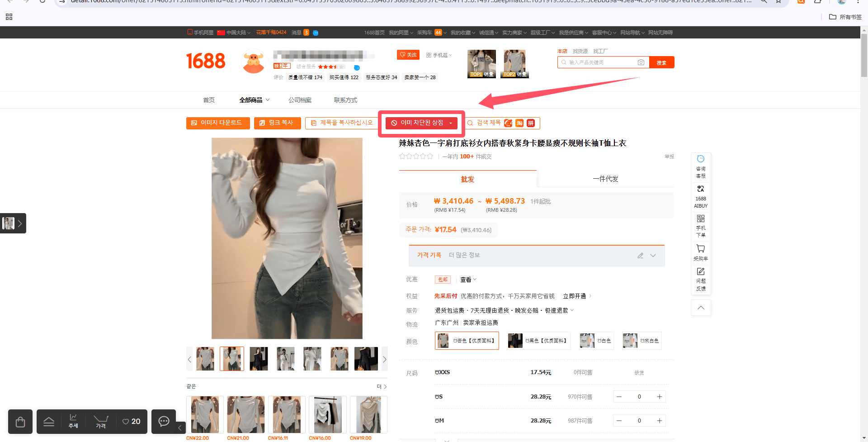Screen dimensions: 868x442
Task: Open 我的阿里 dropdown in top bar
Action: (x=401, y=33)
